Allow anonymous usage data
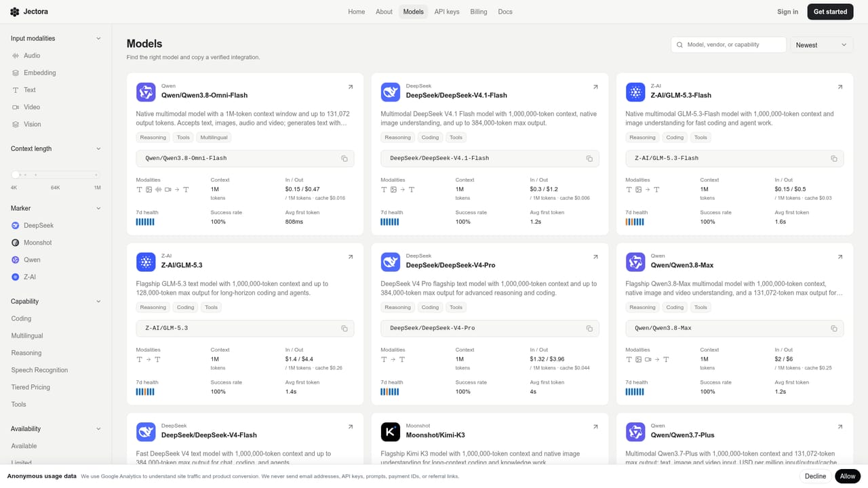The height and width of the screenshot is (488, 868). tap(848, 476)
